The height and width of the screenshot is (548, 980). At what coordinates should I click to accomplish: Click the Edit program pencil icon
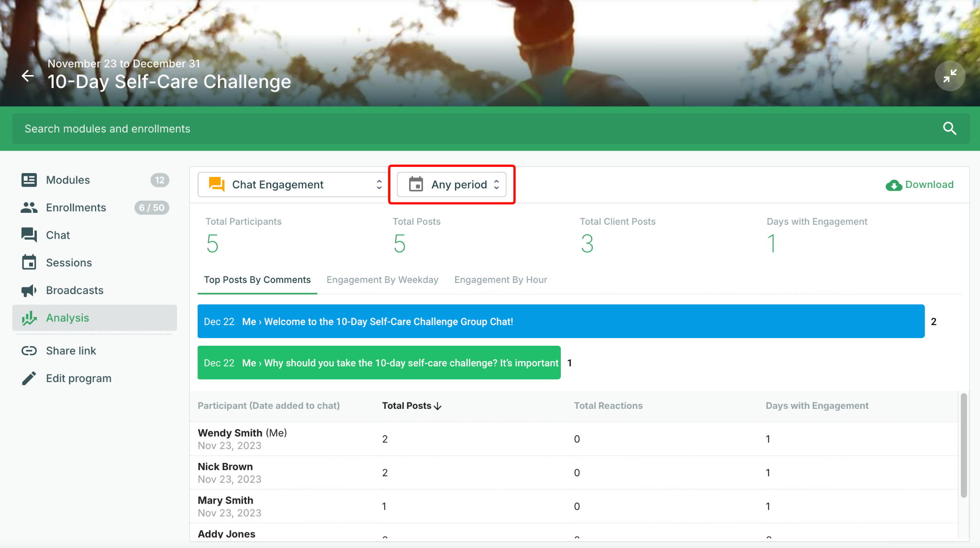[29, 378]
